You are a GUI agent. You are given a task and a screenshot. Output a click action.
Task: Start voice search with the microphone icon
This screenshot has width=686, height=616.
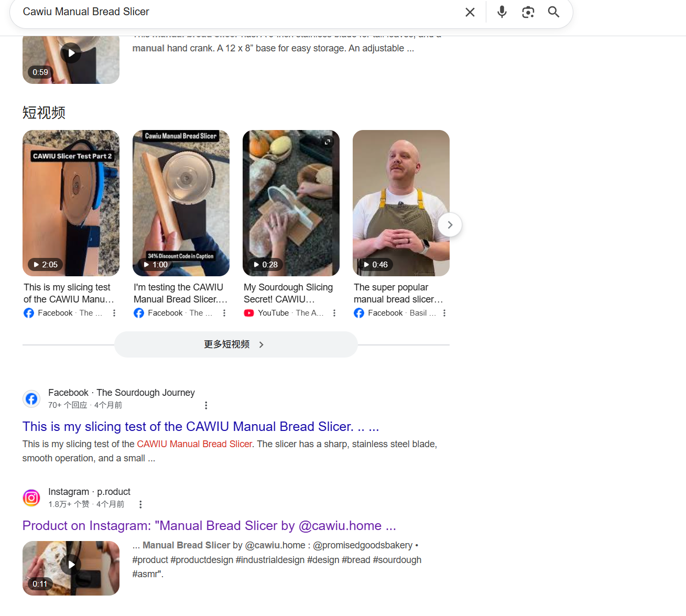click(x=502, y=12)
